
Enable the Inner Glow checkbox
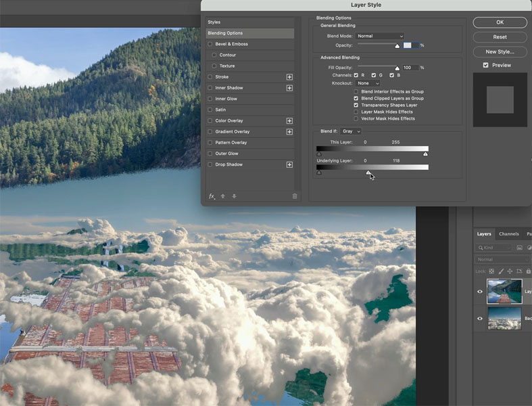pyautogui.click(x=210, y=99)
